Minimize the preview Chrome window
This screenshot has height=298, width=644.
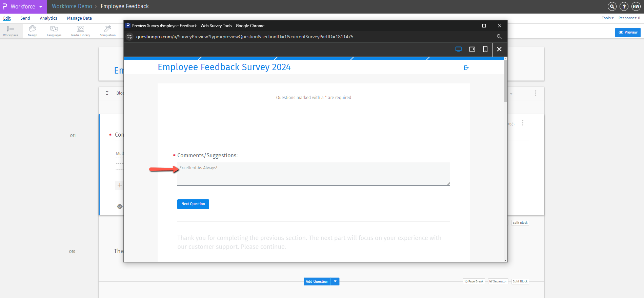coord(468,26)
